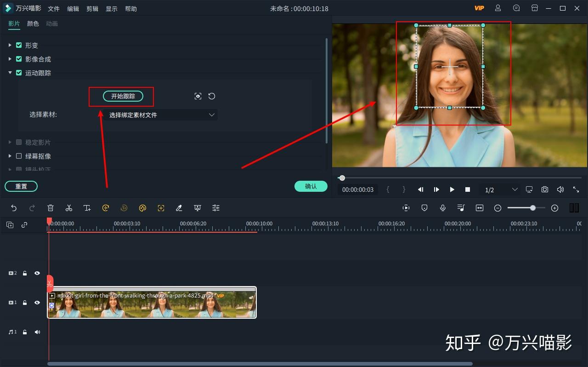Click the add track icon
The height and width of the screenshot is (367, 588).
[10, 225]
